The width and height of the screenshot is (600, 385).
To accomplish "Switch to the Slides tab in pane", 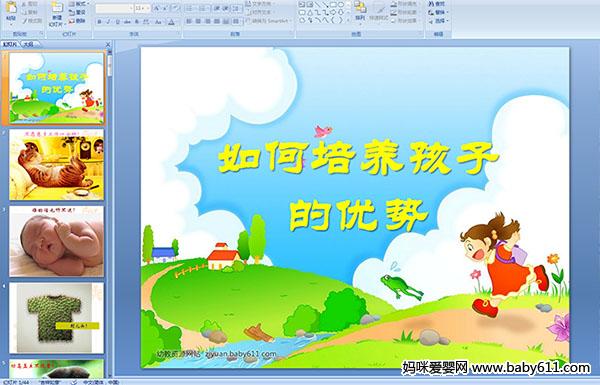I will [x=10, y=44].
